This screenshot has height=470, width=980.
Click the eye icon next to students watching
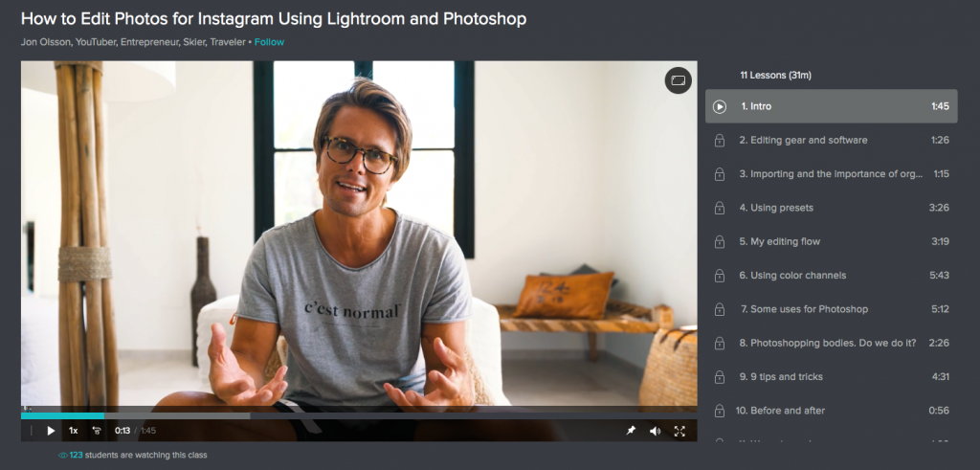click(x=62, y=455)
